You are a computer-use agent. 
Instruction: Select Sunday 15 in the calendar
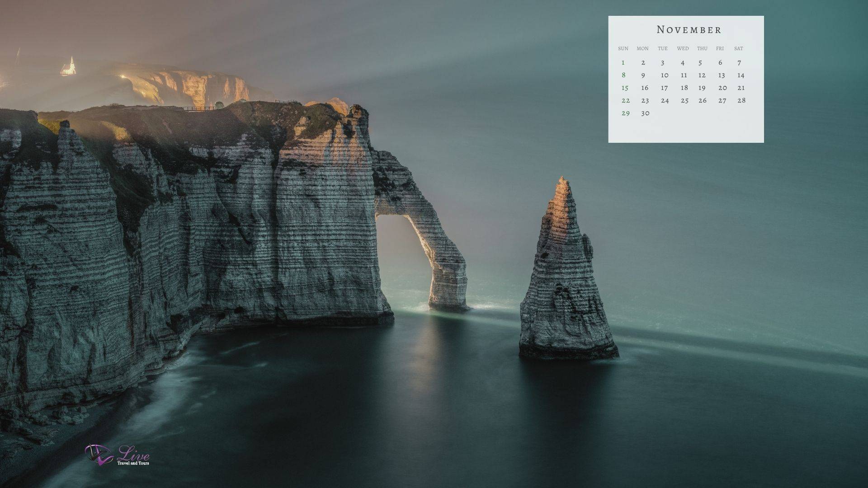625,88
